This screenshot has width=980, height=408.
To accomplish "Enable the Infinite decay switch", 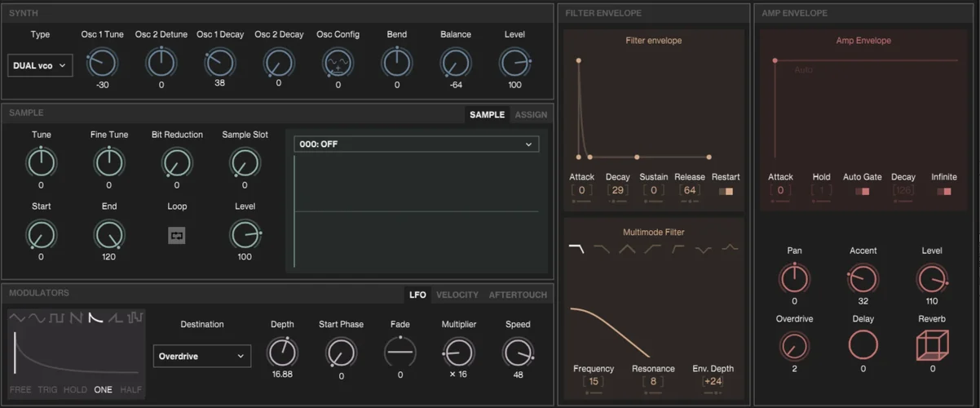I will (x=944, y=192).
